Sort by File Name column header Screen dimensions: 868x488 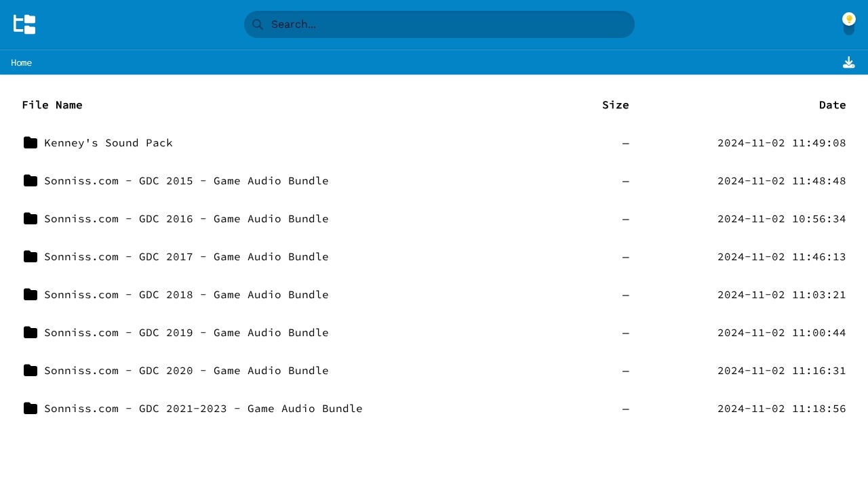[x=52, y=104]
